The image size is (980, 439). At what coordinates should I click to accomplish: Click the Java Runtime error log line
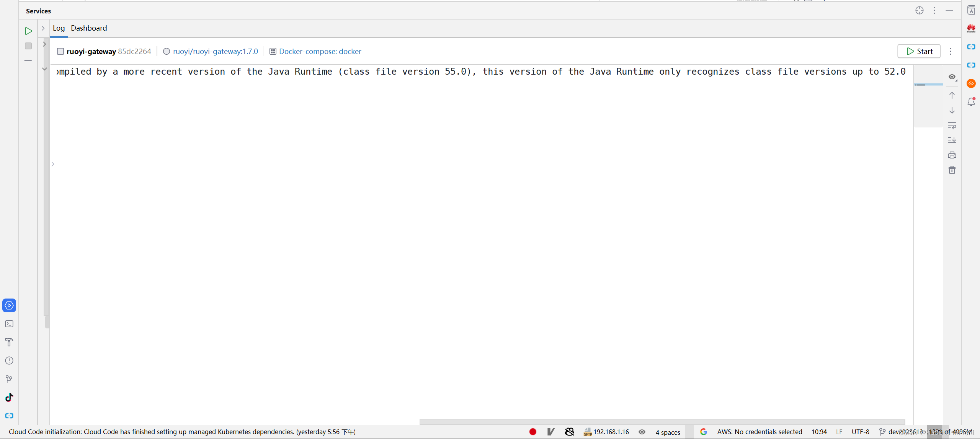(481, 72)
